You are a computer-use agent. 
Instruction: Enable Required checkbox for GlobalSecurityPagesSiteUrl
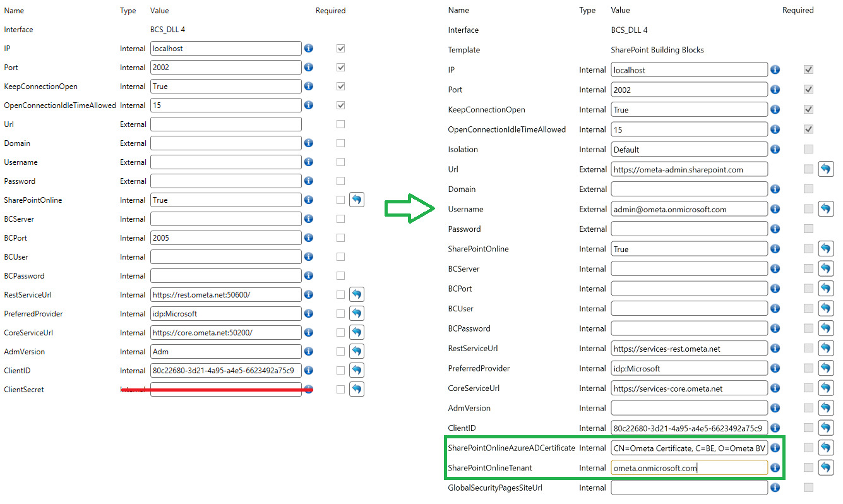pos(808,488)
